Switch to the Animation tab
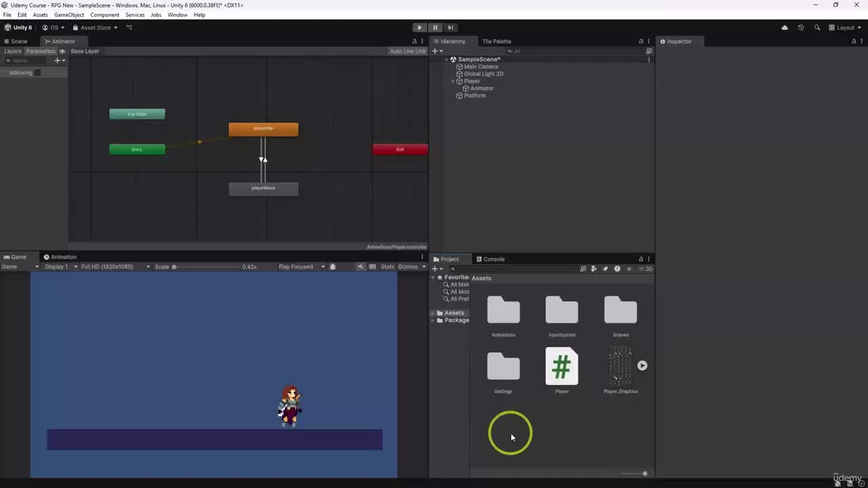 [x=60, y=257]
